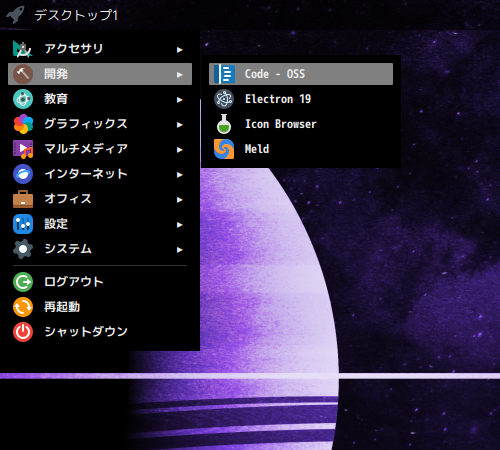This screenshot has height=450, width=500.
Task: Choose ログアウト to log out
Action: [100, 282]
